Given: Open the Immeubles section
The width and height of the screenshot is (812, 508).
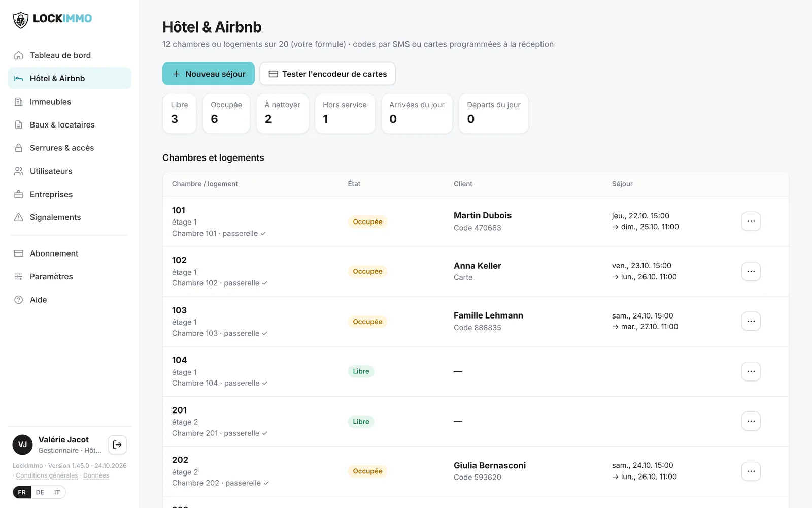Looking at the screenshot, I should coord(70,102).
